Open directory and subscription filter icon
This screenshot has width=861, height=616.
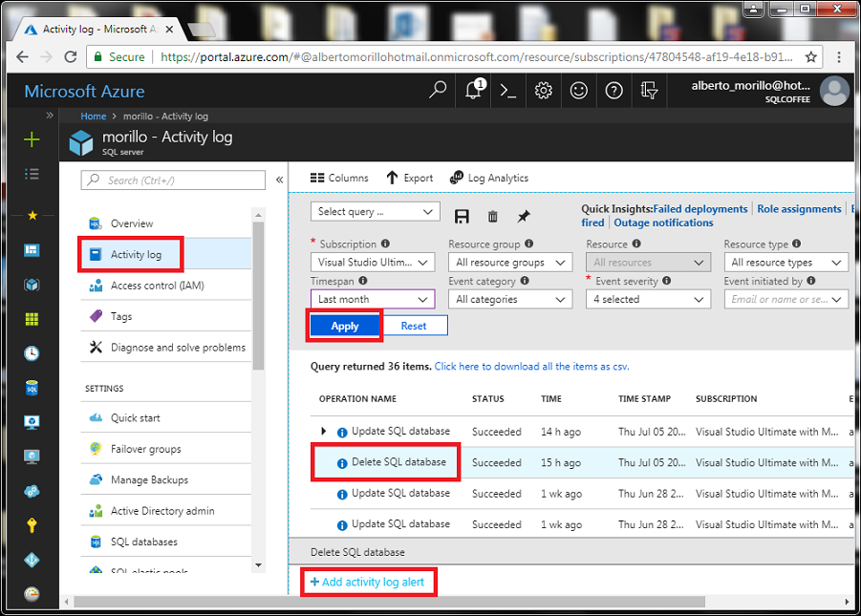pos(649,90)
